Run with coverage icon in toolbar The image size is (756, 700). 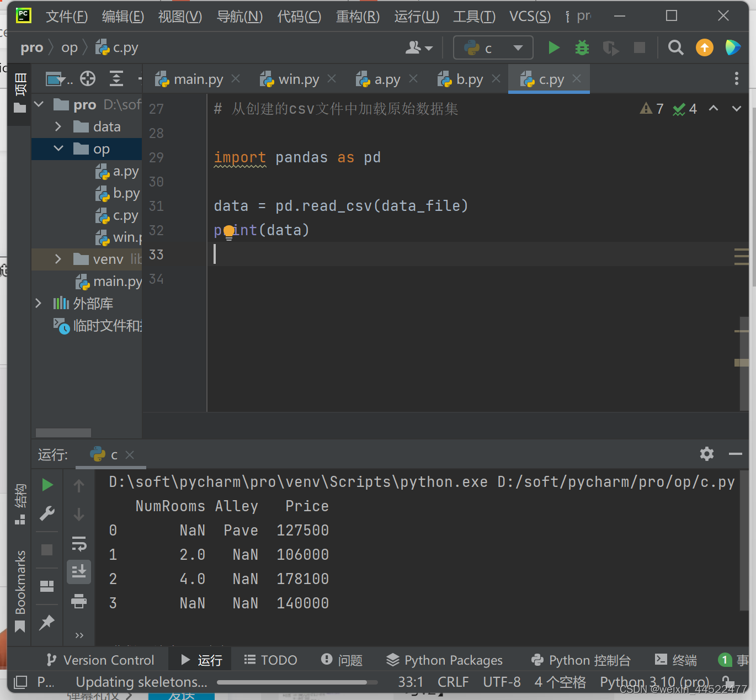point(611,48)
